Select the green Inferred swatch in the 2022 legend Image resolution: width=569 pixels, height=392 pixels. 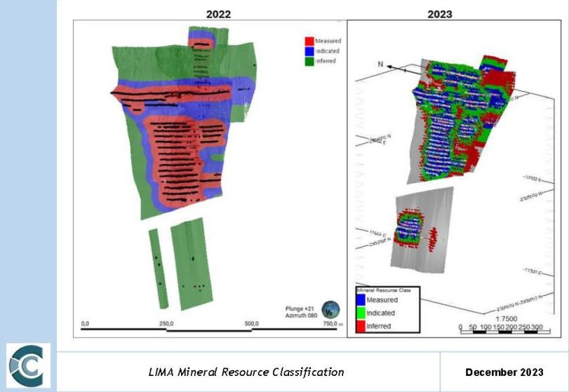coord(309,60)
